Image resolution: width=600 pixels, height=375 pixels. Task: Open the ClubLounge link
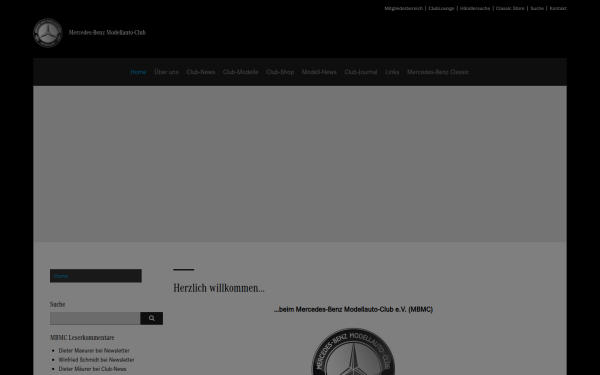tap(441, 8)
